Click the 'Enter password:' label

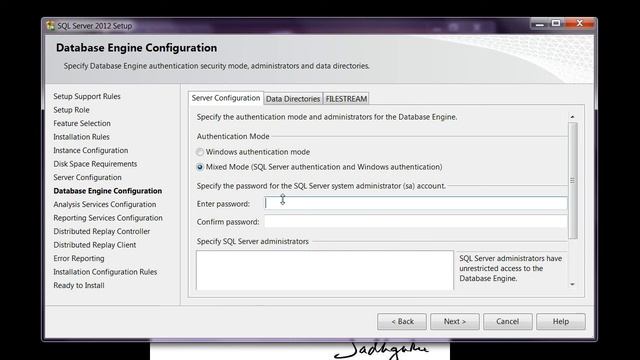223,204
